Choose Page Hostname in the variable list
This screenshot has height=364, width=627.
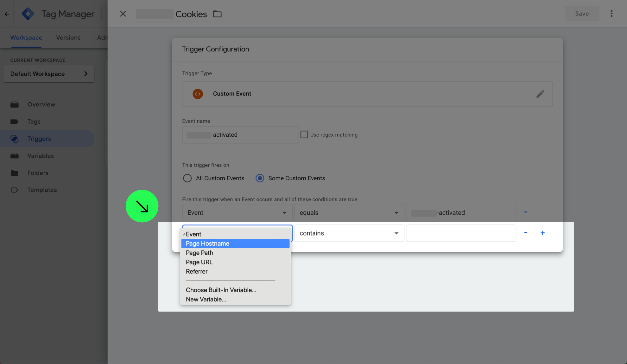coord(235,244)
